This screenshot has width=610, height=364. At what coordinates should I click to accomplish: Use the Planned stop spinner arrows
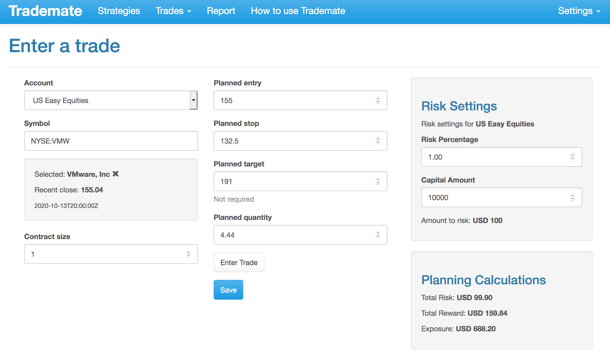pos(378,141)
